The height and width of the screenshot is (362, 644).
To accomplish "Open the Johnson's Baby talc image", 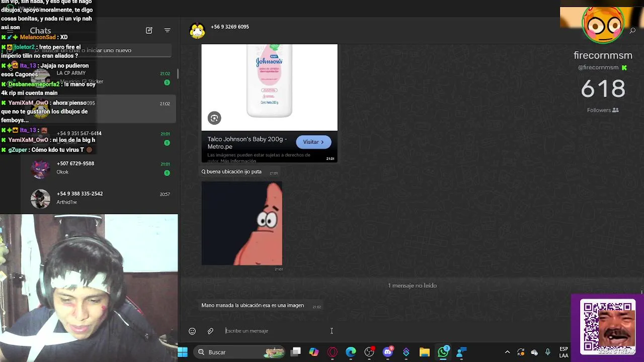I will (269, 87).
